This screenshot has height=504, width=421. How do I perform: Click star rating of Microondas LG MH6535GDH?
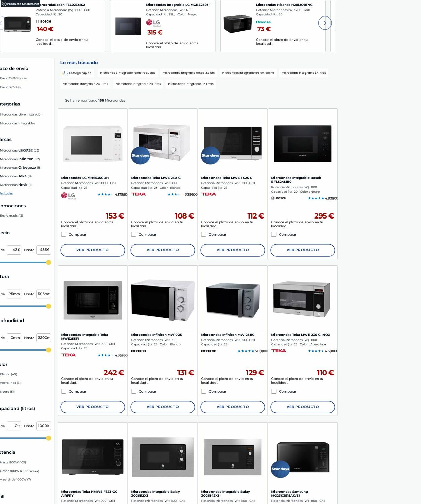click(x=105, y=195)
